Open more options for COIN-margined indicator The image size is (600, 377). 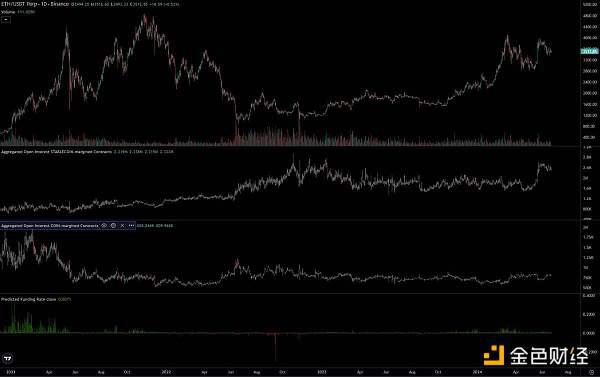coord(131,225)
